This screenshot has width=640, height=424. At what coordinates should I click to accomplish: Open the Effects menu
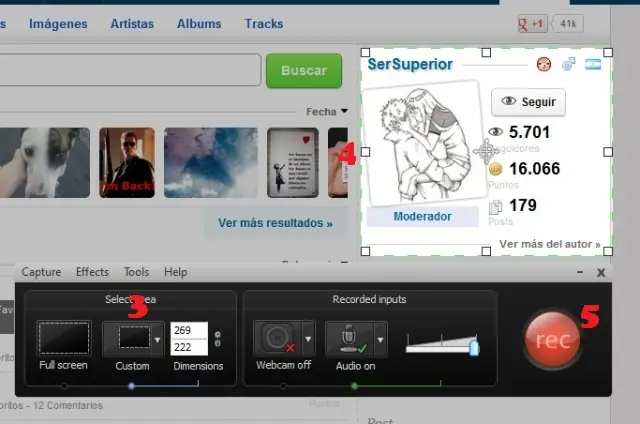click(x=92, y=272)
